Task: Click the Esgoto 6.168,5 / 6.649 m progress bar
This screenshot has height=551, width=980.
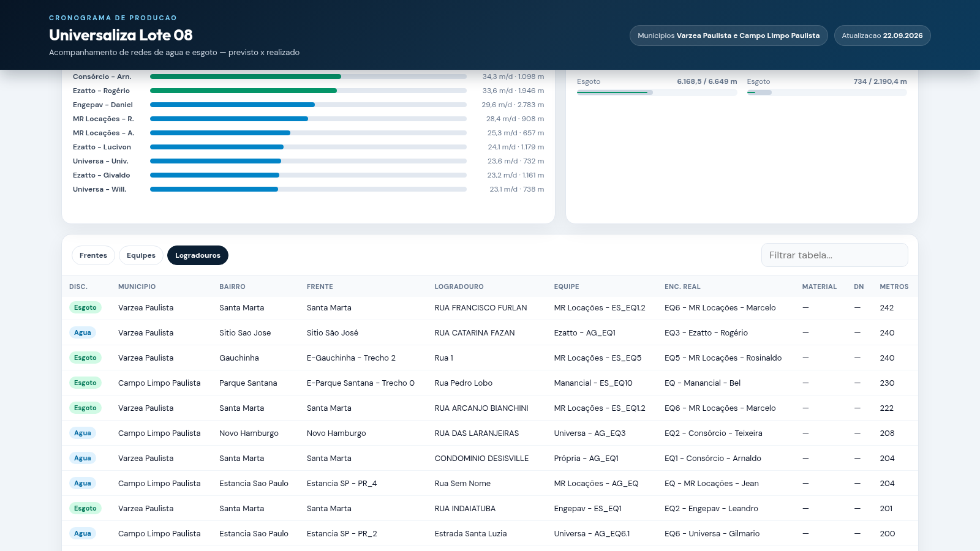Action: coord(657,92)
